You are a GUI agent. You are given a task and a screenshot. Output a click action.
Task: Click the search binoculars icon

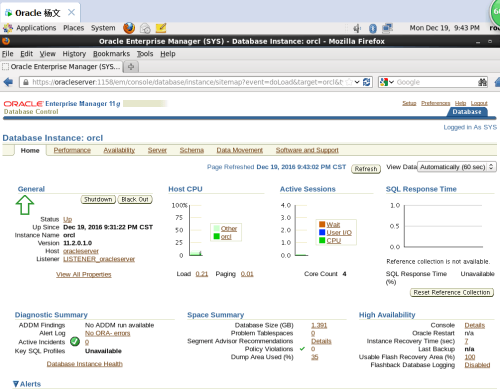(482, 82)
